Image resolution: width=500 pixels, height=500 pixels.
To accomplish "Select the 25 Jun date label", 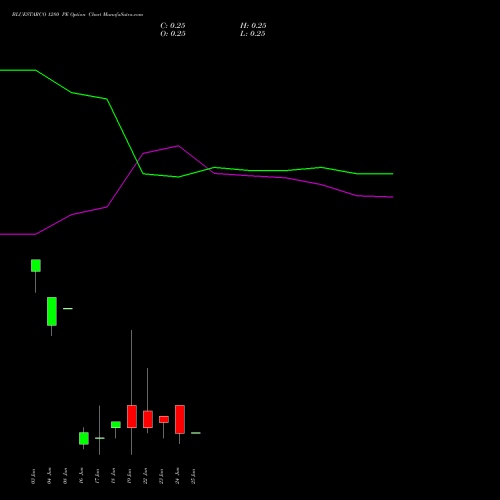I will tap(193, 476).
